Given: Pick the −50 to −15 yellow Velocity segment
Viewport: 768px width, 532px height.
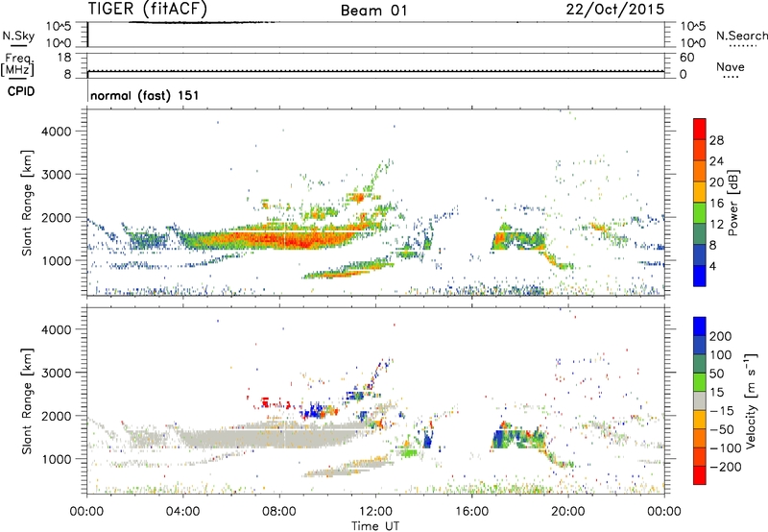Looking at the screenshot, I should (x=700, y=420).
